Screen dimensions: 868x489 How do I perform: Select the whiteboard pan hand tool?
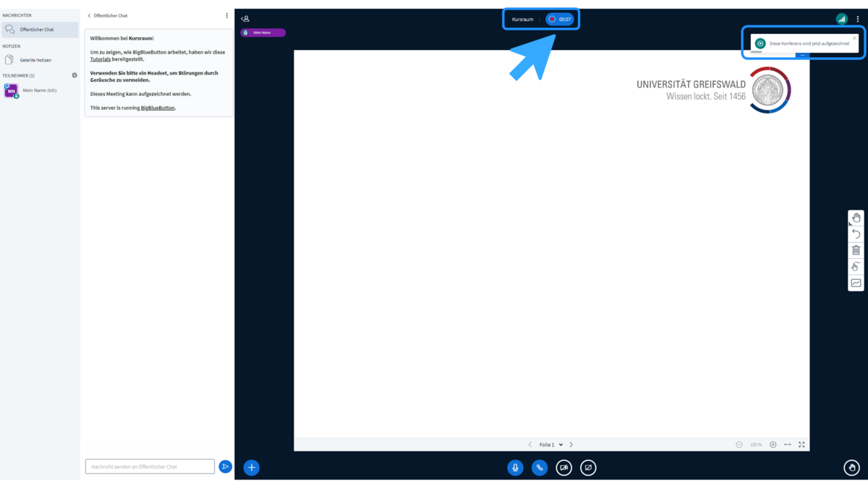coord(856,218)
